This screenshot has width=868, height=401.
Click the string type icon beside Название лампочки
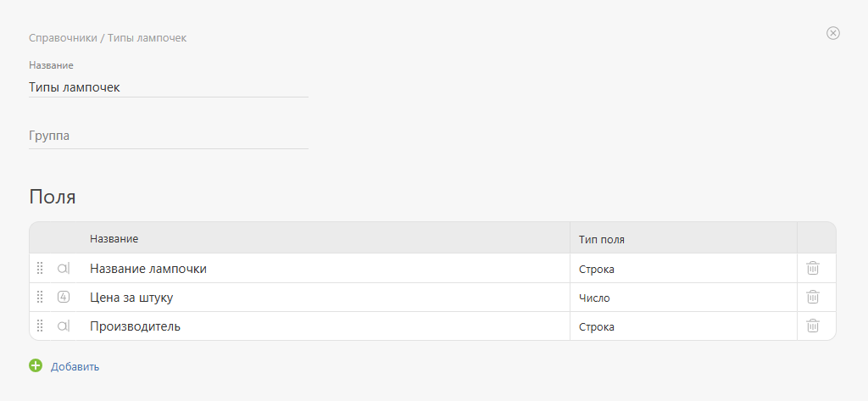(64, 269)
